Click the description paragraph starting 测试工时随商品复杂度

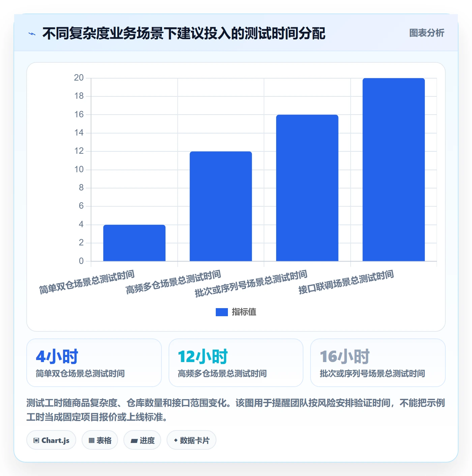(236, 410)
